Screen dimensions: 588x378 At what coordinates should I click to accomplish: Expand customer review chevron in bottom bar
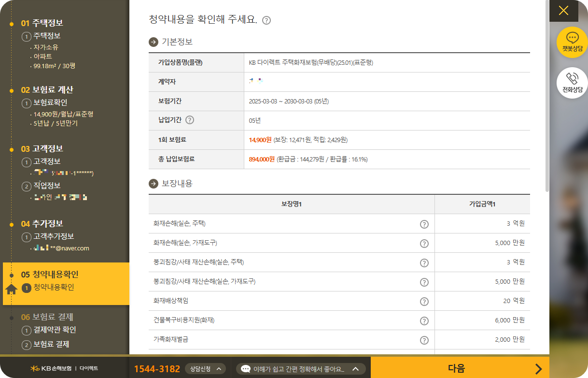pos(355,369)
